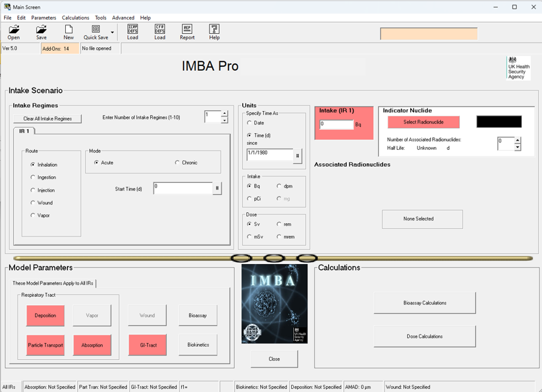
Task: Set dose units to mSv
Action: [x=250, y=237]
